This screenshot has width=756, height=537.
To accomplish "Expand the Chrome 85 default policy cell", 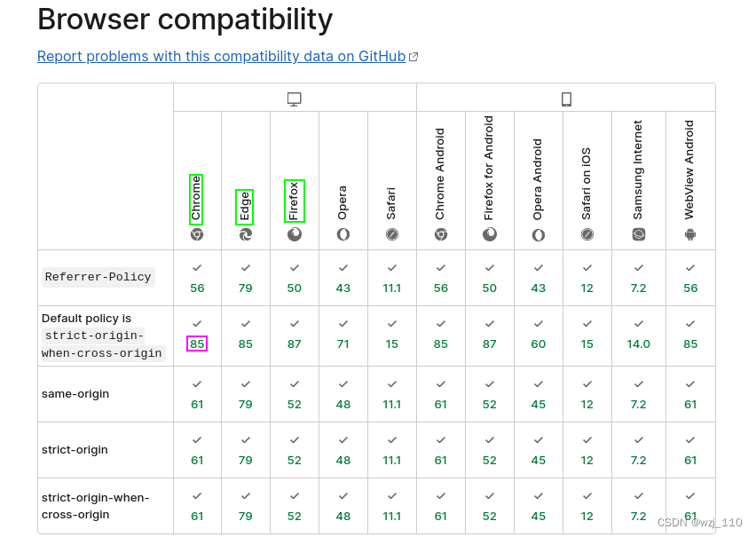I will [x=197, y=343].
